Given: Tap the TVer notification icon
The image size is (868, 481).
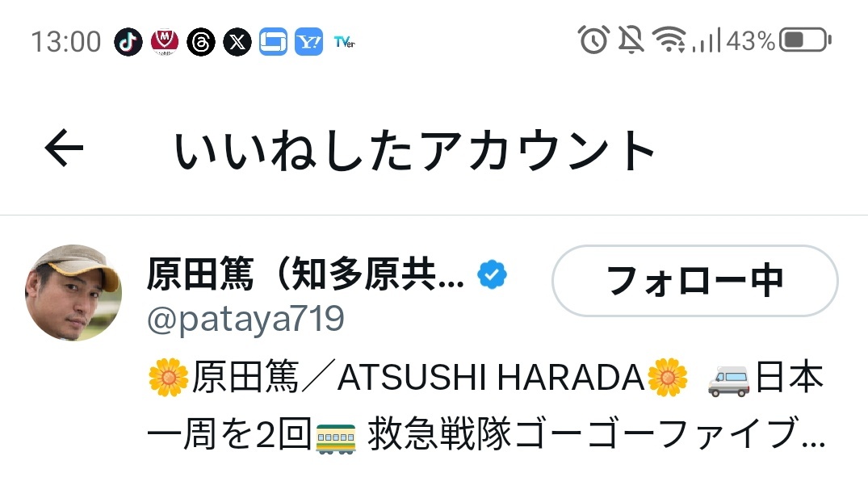Looking at the screenshot, I should [344, 42].
